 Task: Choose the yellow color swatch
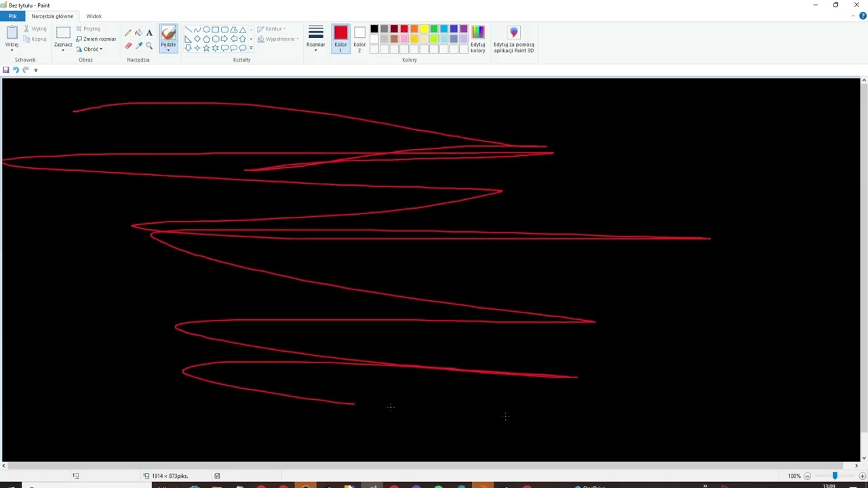click(424, 28)
